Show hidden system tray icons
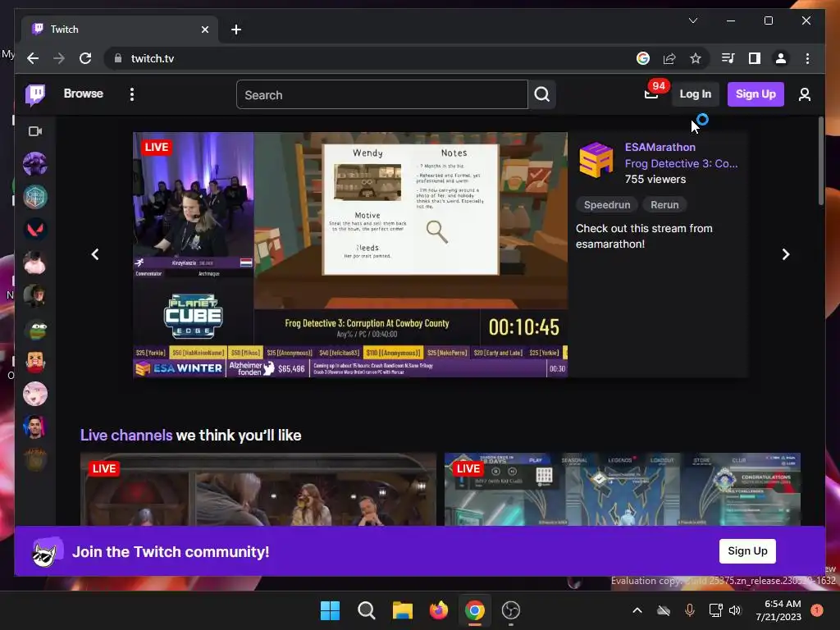The height and width of the screenshot is (630, 840). tap(637, 610)
